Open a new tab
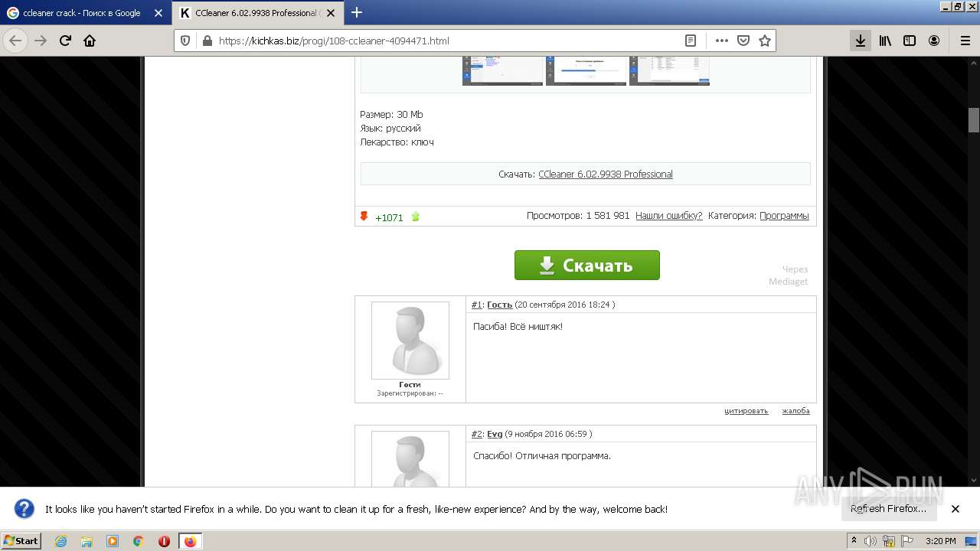980x551 pixels. coord(357,12)
